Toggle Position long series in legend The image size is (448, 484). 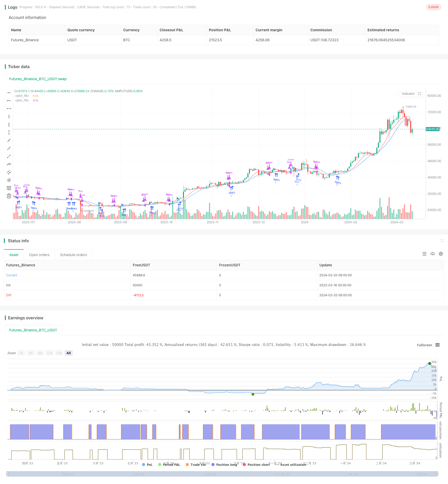(x=224, y=465)
